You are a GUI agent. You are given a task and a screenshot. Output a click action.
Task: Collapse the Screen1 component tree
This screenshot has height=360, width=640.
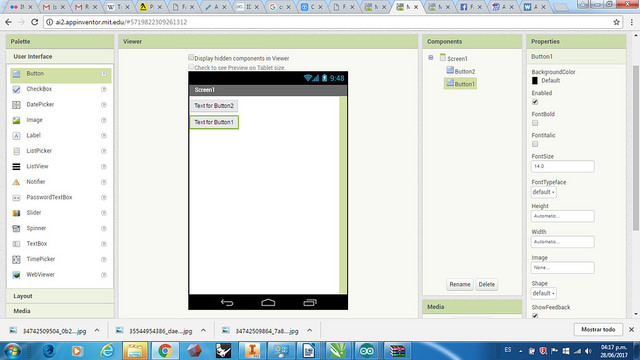coord(431,58)
